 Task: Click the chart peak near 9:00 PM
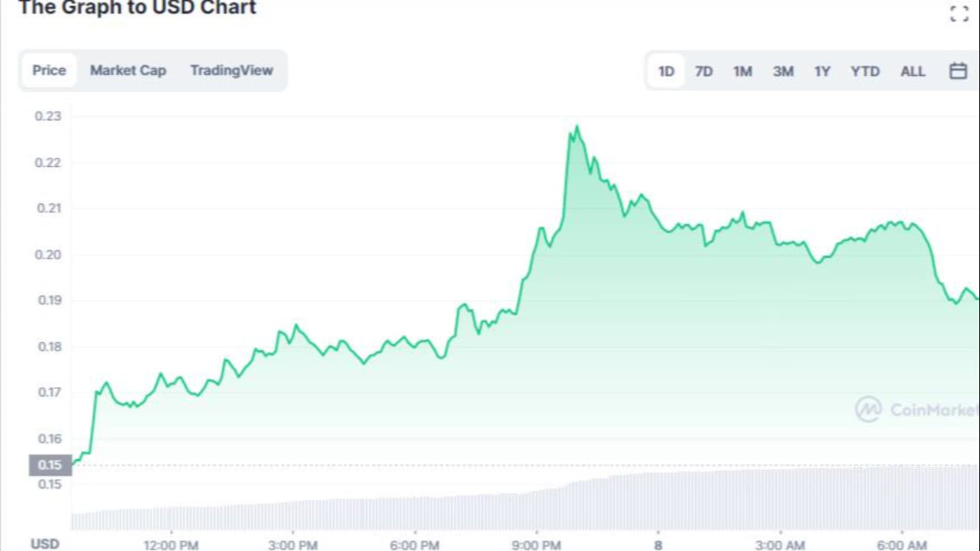(x=577, y=126)
